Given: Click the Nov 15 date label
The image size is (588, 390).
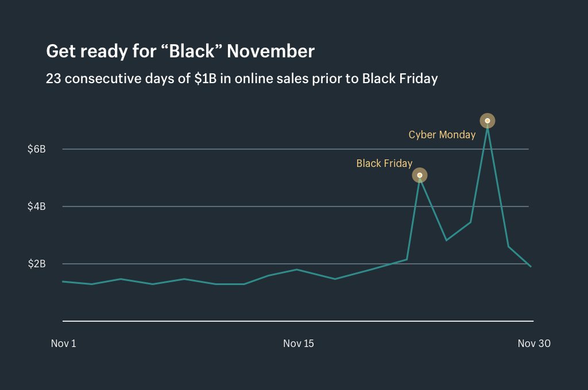Looking at the screenshot, I should click(x=299, y=344).
